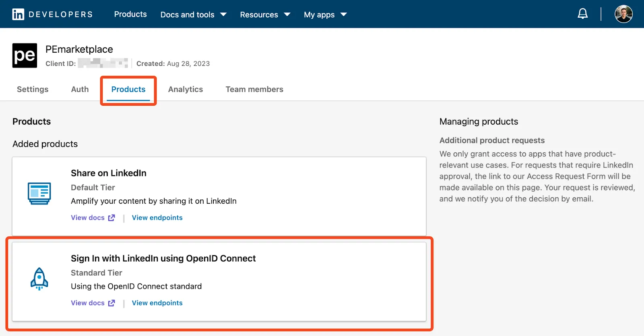Expand the My apps dropdown
The width and height of the screenshot is (644, 336).
tap(325, 14)
